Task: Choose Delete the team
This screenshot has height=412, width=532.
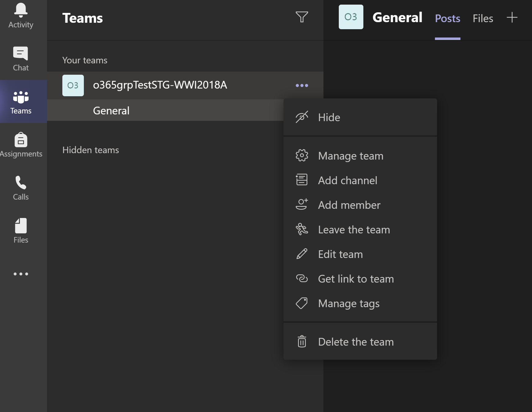Action: click(356, 342)
